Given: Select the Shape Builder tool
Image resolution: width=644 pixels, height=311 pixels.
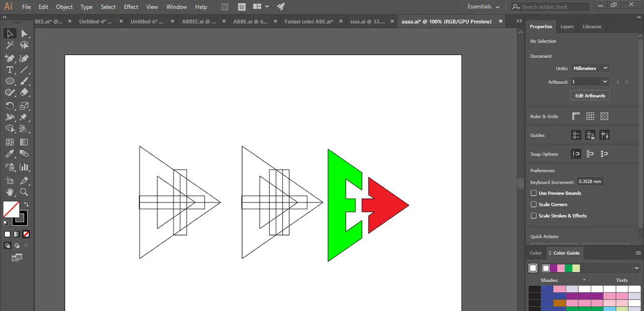Looking at the screenshot, I should (10, 129).
